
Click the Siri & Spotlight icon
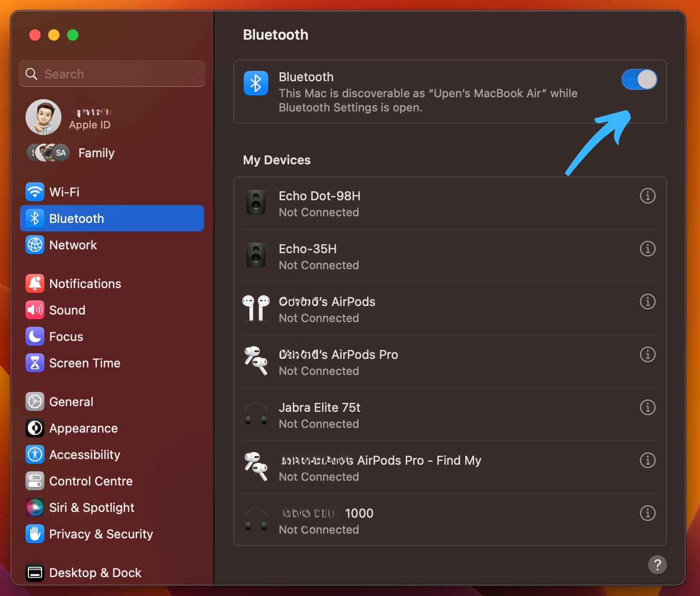coord(35,507)
